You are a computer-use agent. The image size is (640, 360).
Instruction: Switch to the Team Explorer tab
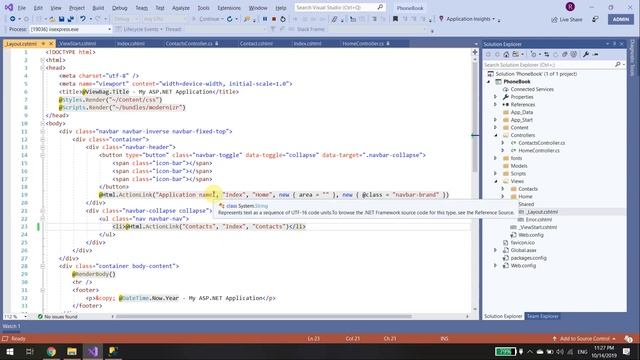point(542,316)
